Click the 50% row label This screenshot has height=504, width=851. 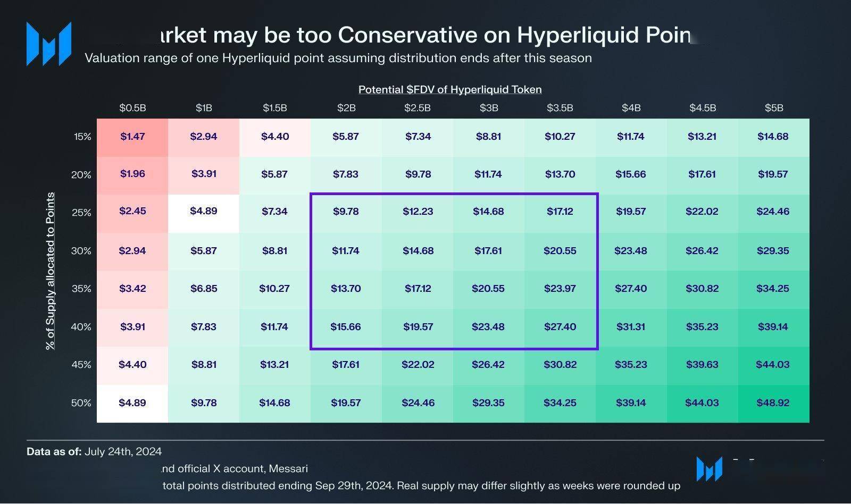coord(81,403)
